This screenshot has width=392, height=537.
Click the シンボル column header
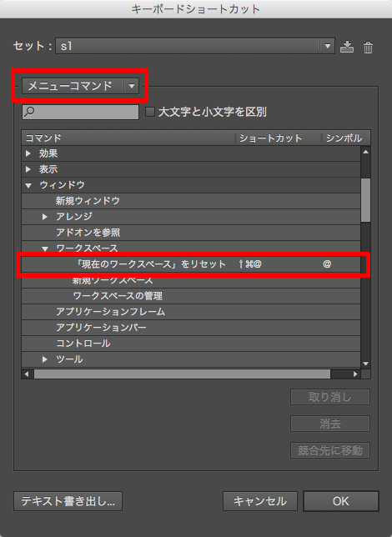coord(346,138)
